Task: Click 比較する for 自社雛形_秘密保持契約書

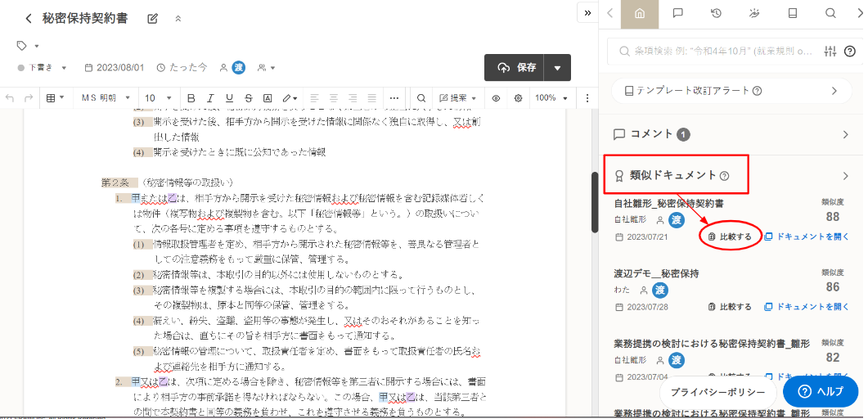Action: click(x=730, y=237)
